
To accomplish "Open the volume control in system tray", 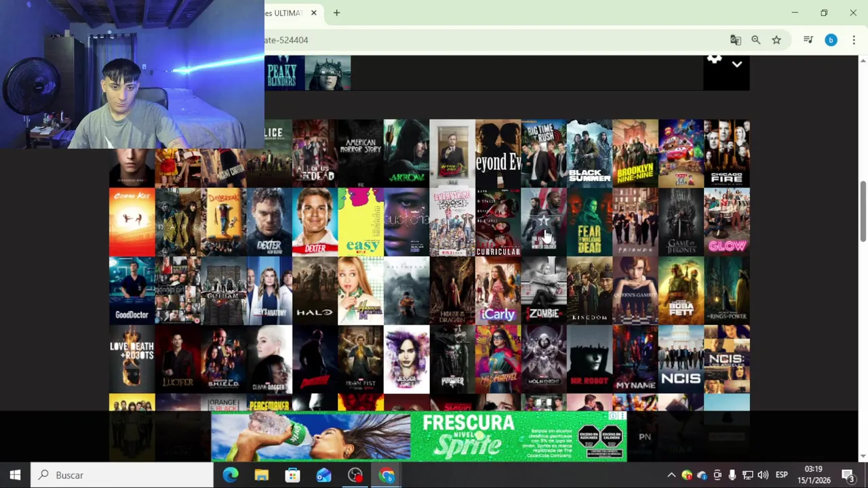I will (x=763, y=475).
